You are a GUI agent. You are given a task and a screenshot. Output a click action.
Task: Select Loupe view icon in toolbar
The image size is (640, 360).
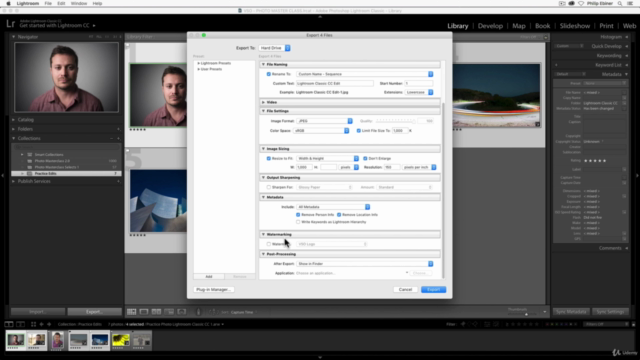[144, 312]
